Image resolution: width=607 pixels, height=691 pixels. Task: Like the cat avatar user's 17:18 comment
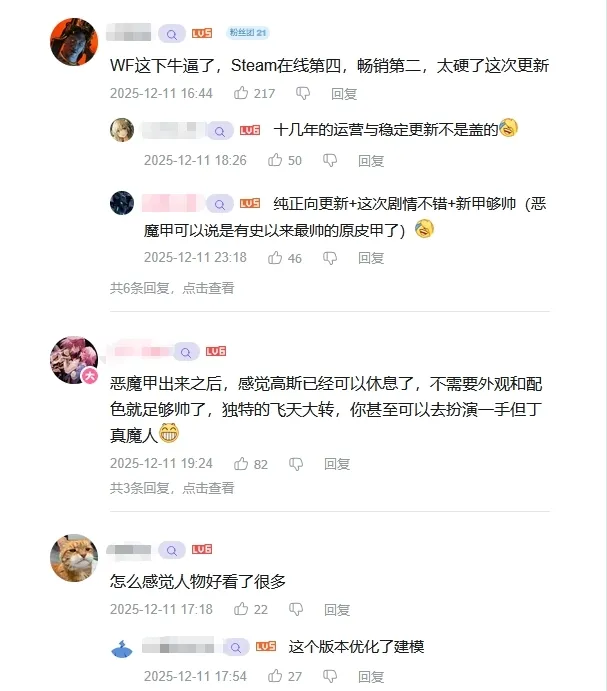[x=241, y=609]
